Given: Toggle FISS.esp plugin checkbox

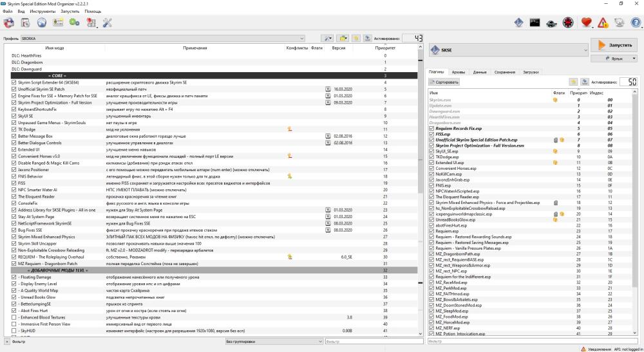Looking at the screenshot, I should pos(431,134).
